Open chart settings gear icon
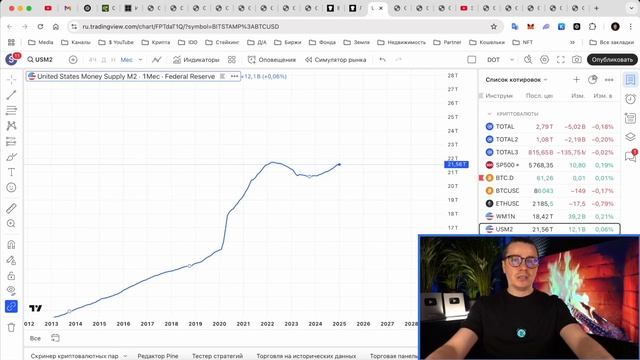 pyautogui.click(x=544, y=60)
